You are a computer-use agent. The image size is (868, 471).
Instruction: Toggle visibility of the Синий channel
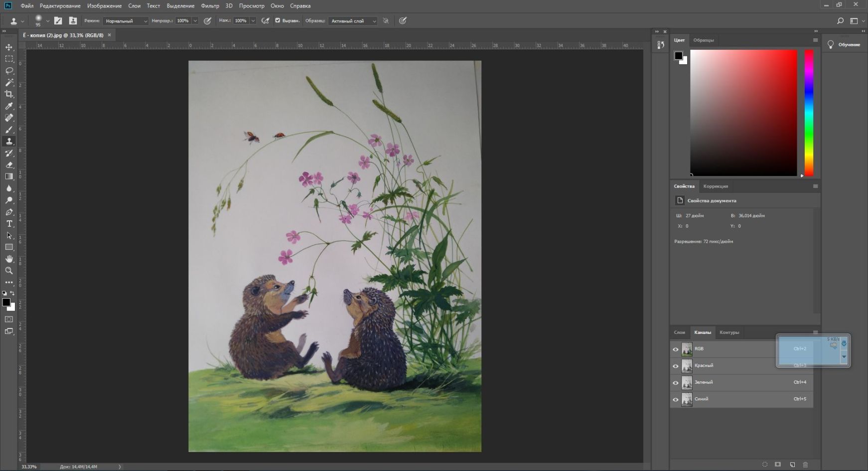[676, 400]
